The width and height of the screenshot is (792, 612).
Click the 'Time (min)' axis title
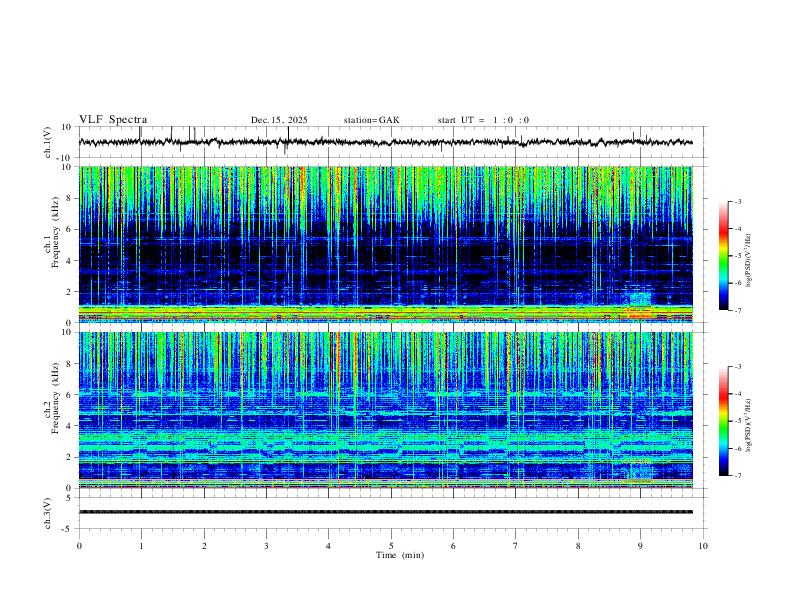coord(400,555)
